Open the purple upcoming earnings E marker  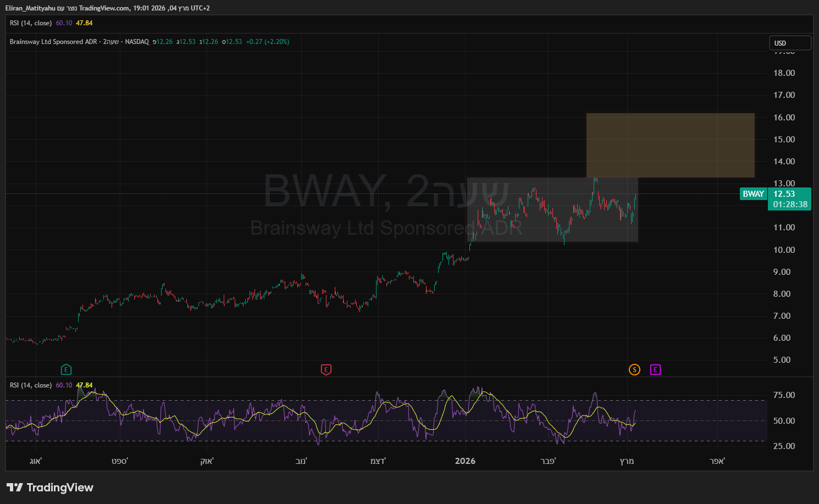655,369
